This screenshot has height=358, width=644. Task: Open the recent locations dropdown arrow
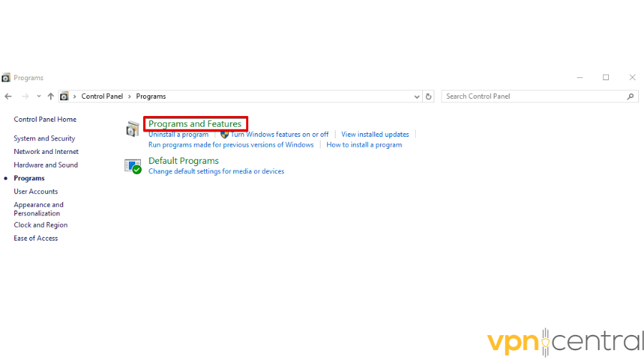[39, 97]
